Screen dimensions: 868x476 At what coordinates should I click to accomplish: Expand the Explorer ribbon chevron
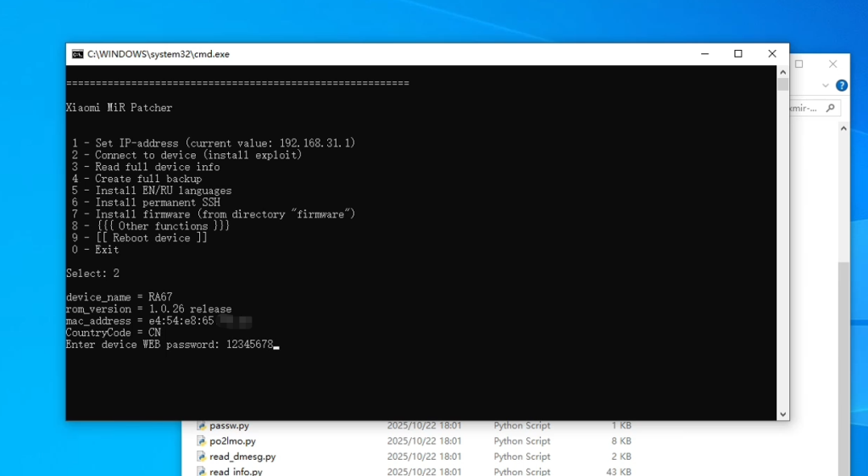click(826, 86)
